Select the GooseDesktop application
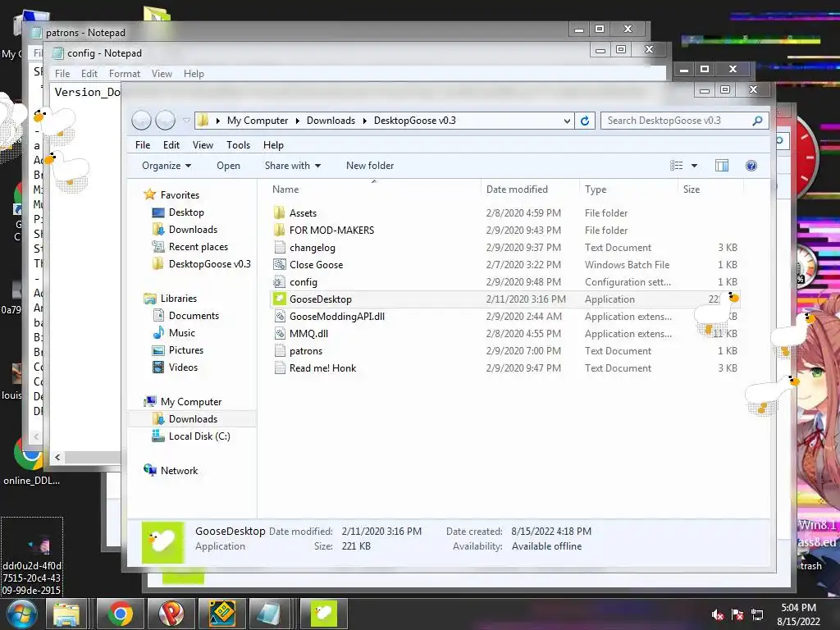The width and height of the screenshot is (840, 630). pyautogui.click(x=321, y=299)
